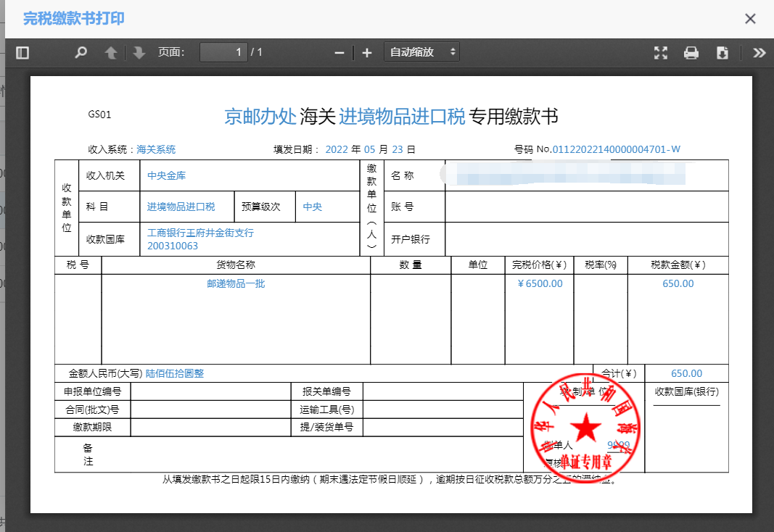Screen dimensions: 774x532
Task: Click the 650.00 total amount value
Action: point(687,373)
